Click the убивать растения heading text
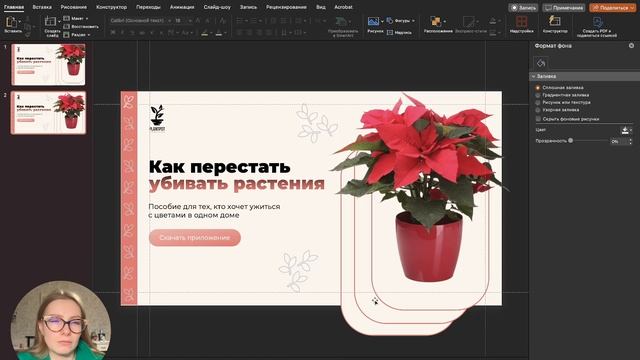The height and width of the screenshot is (360, 640). point(236,184)
